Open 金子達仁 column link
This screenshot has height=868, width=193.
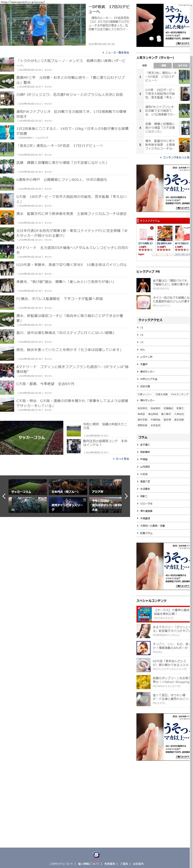[145, 444]
